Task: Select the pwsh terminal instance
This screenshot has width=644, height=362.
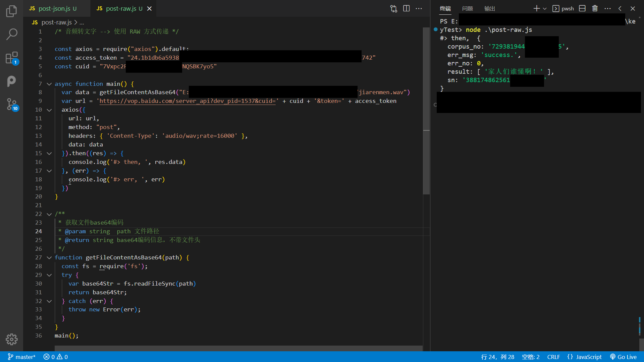Action: pyautogui.click(x=563, y=8)
